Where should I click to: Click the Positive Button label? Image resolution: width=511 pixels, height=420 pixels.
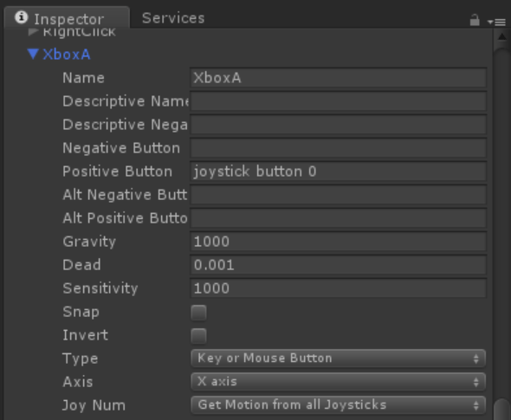click(x=117, y=171)
